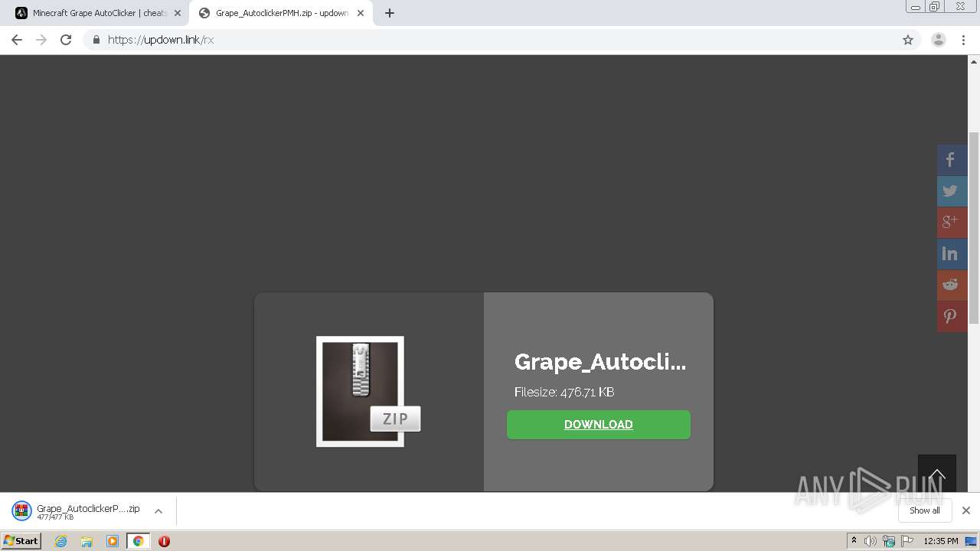Image resolution: width=980 pixels, height=551 pixels.
Task: Open Windows Explorer folder taskbar icon
Action: [x=87, y=541]
